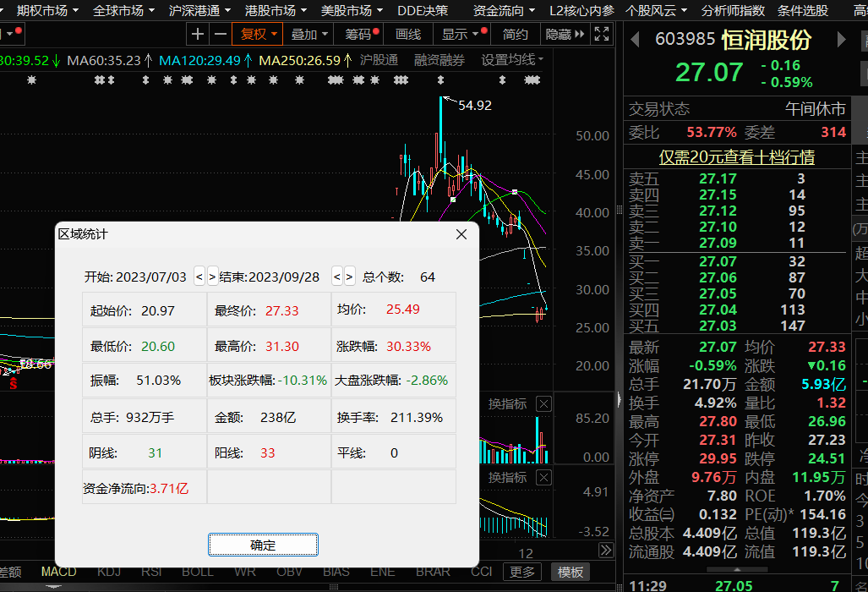Switch to the KDJ indicator tab
868x592 pixels.
109,572
